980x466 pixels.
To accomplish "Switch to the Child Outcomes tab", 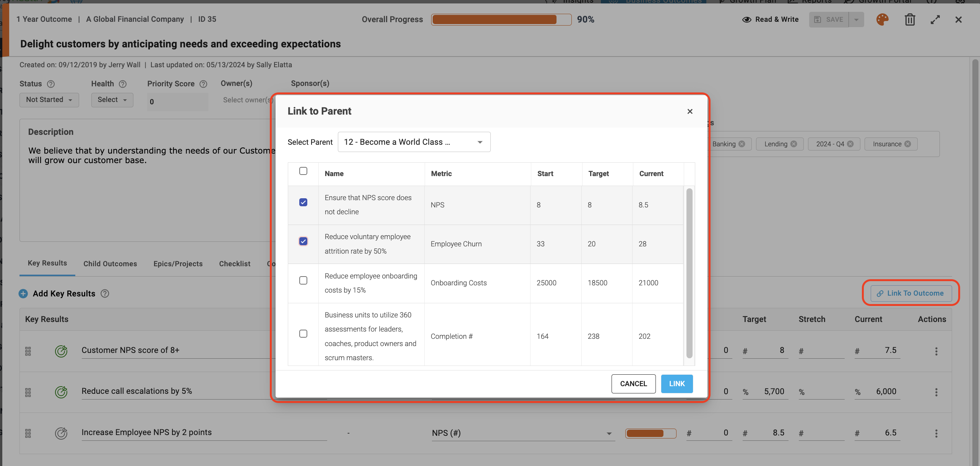I will click(x=110, y=264).
